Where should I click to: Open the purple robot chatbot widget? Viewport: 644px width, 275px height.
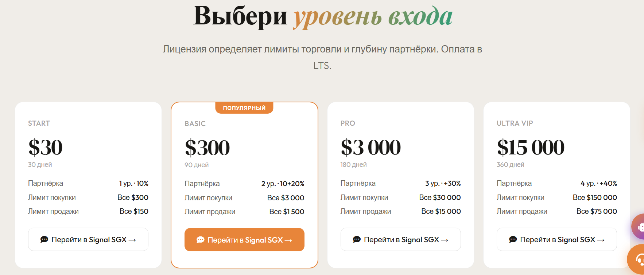pos(639,227)
